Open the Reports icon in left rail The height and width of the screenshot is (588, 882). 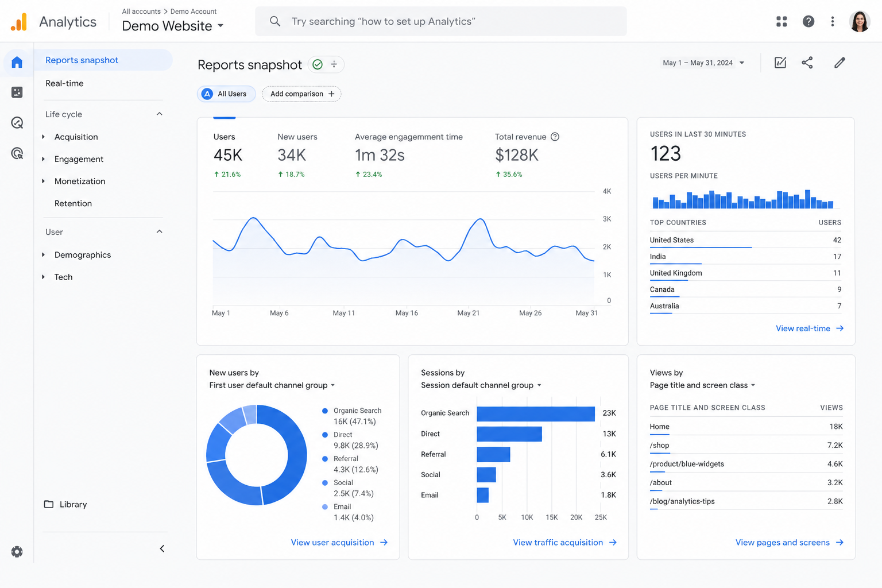tap(17, 92)
